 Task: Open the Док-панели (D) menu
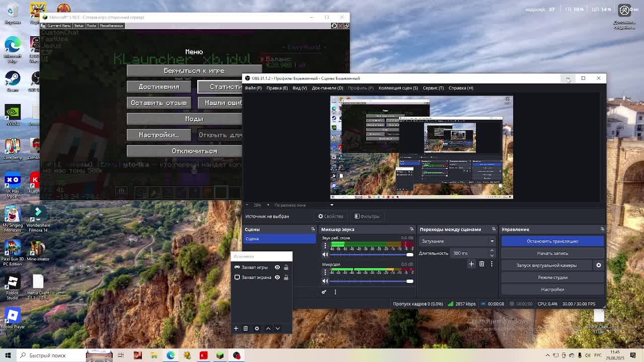[328, 88]
